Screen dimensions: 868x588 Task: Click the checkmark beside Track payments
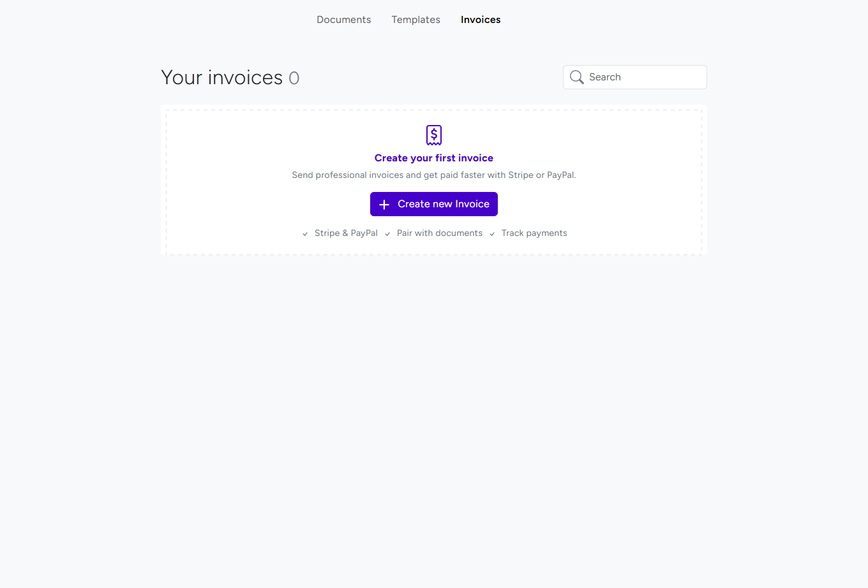pos(491,233)
